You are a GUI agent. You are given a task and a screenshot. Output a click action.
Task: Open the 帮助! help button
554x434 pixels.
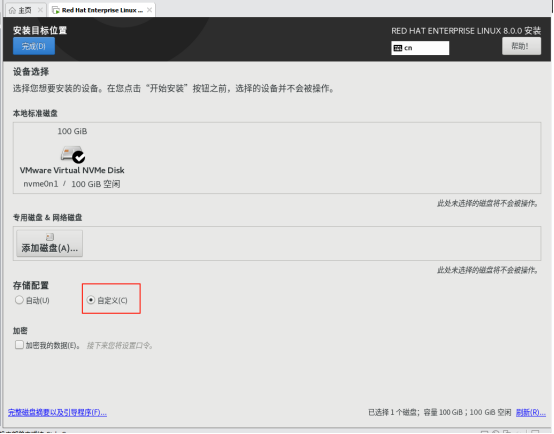(x=521, y=46)
